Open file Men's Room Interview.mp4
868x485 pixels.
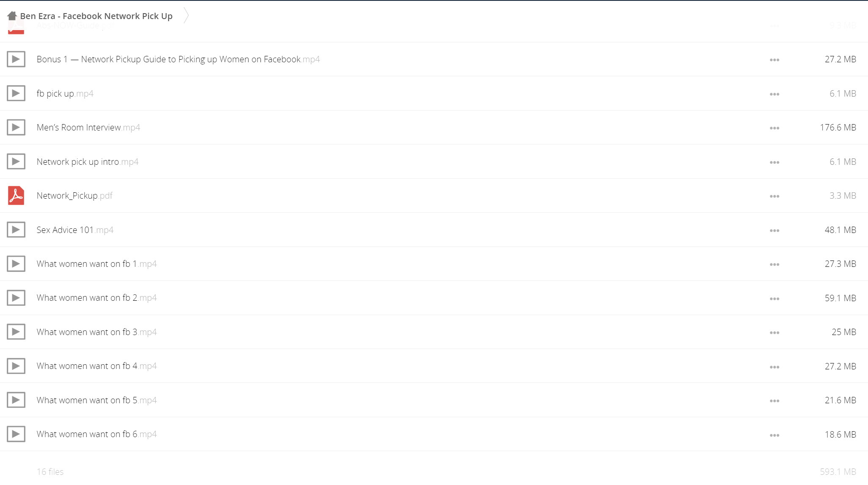tap(88, 127)
